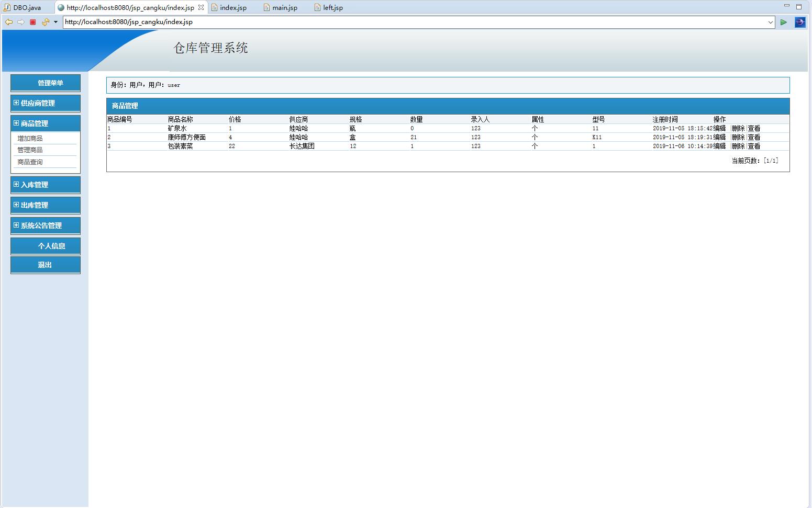Click 编辑 for 矿泉水 row
812x508 pixels.
coord(720,128)
